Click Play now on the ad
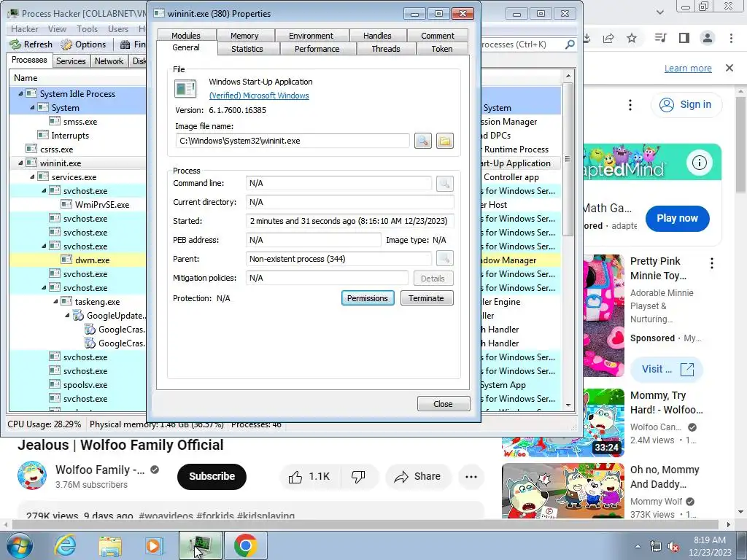Image resolution: width=747 pixels, height=560 pixels. [x=677, y=219]
